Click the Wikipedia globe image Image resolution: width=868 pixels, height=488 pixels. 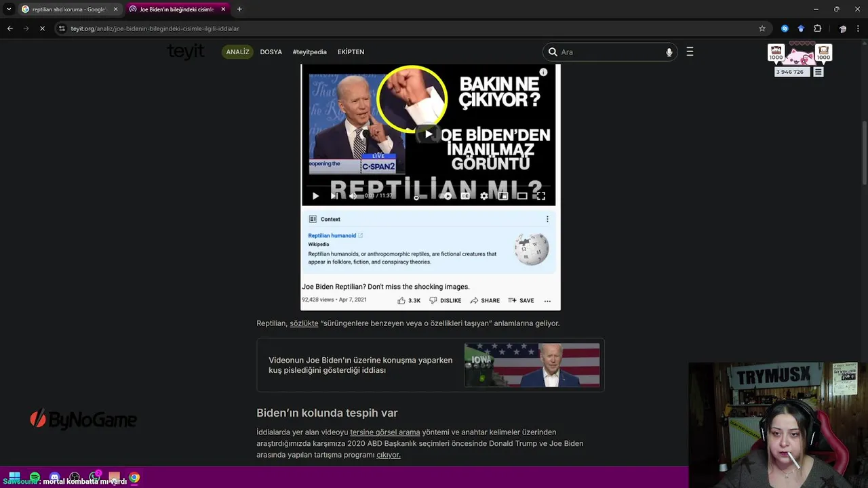(532, 249)
